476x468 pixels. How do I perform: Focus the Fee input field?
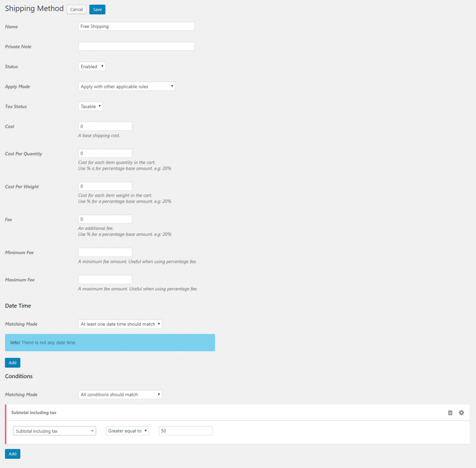[x=106, y=219]
